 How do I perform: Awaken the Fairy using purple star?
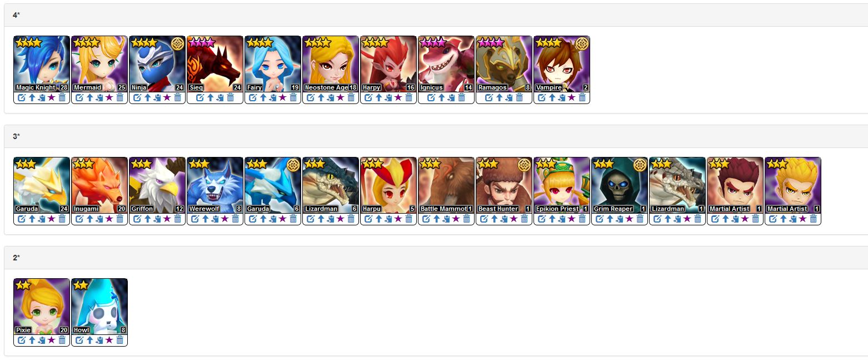[x=283, y=98]
